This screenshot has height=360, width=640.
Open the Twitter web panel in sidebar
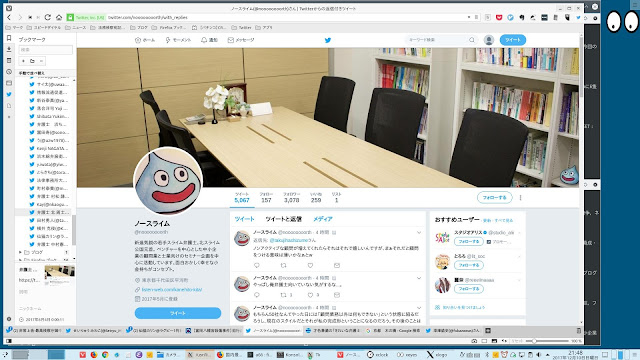(9, 94)
